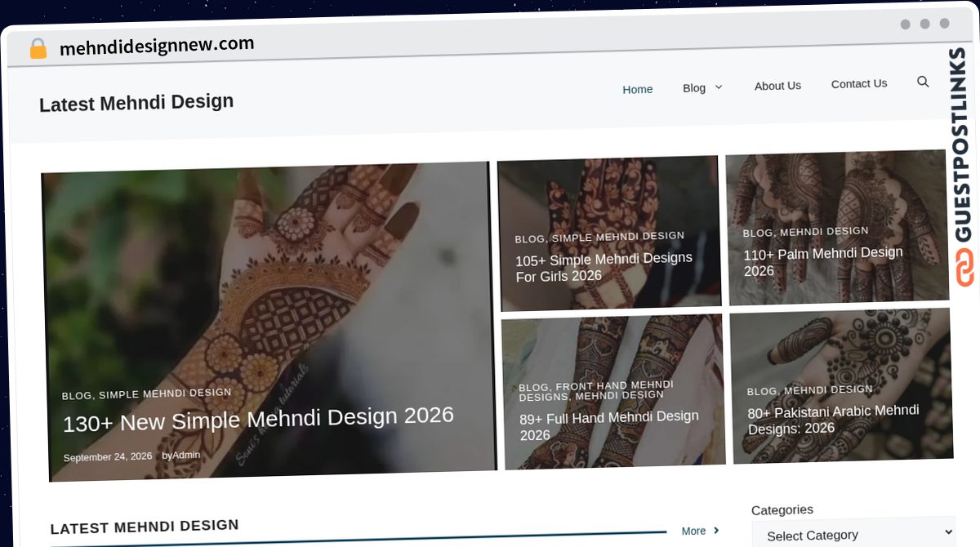Go to the Home menu item

click(637, 89)
